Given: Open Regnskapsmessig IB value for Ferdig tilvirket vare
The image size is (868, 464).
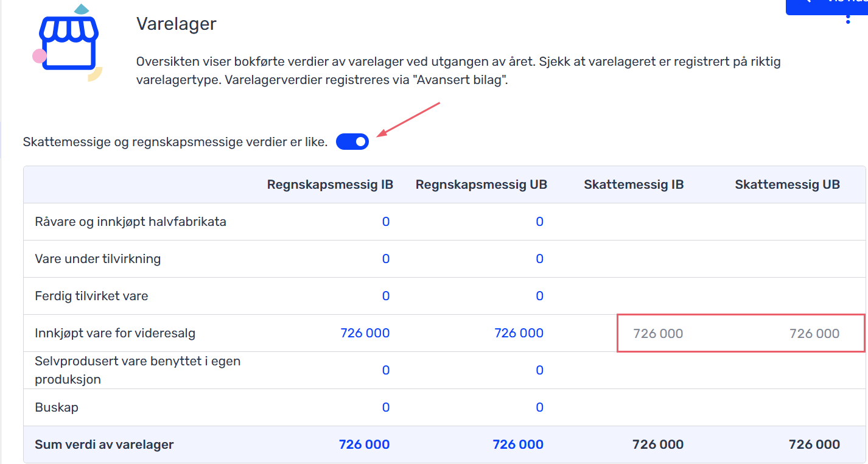Looking at the screenshot, I should 386,296.
